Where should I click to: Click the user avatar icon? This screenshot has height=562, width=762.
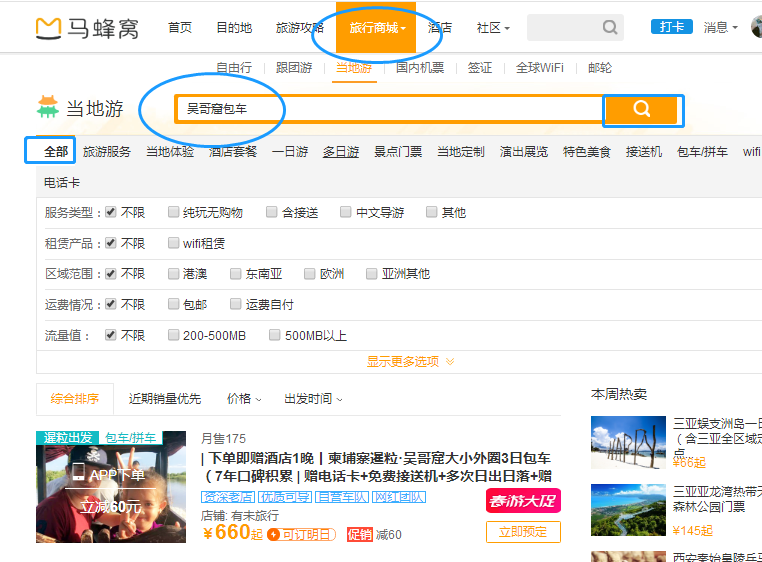757,27
